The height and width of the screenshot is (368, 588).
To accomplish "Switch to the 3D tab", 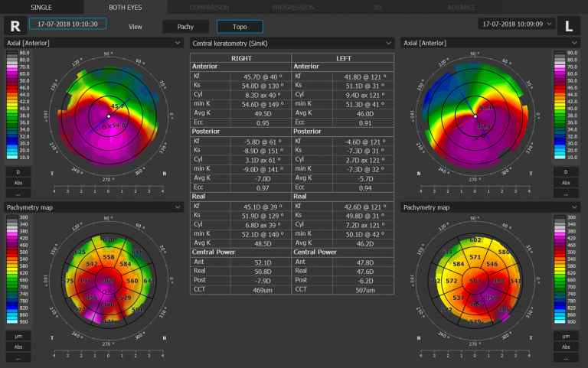I will tap(377, 7).
